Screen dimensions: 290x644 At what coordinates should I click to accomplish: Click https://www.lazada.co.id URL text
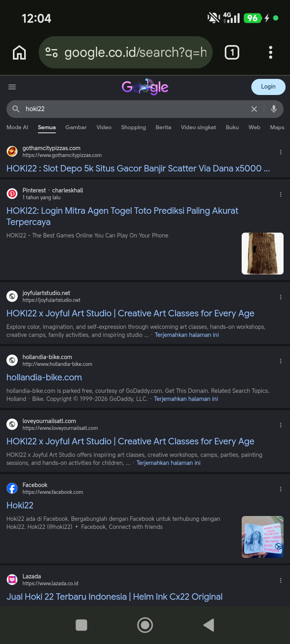coord(50,583)
